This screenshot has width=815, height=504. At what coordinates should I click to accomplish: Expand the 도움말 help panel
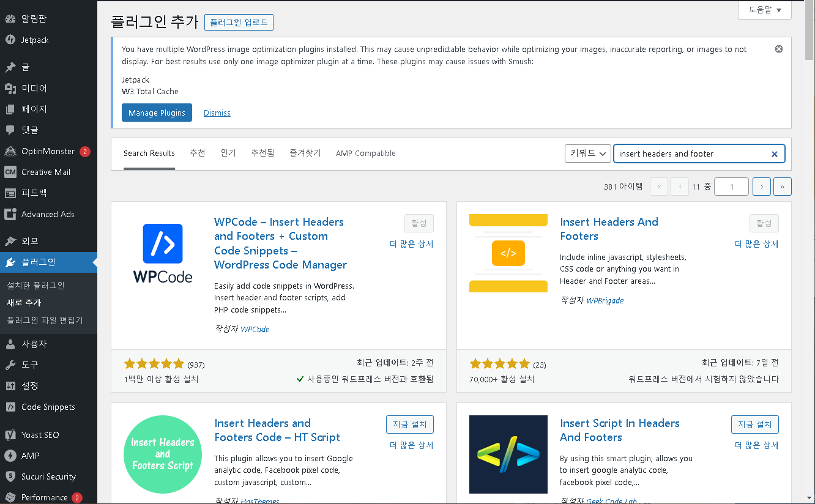765,10
